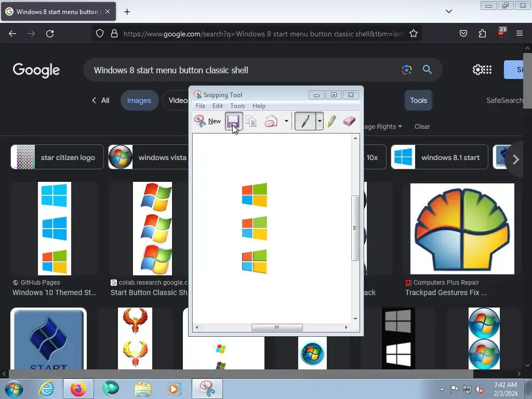Select the Windows 8 start menu button tab
Image resolution: width=532 pixels, height=399 pixels.
click(x=58, y=11)
